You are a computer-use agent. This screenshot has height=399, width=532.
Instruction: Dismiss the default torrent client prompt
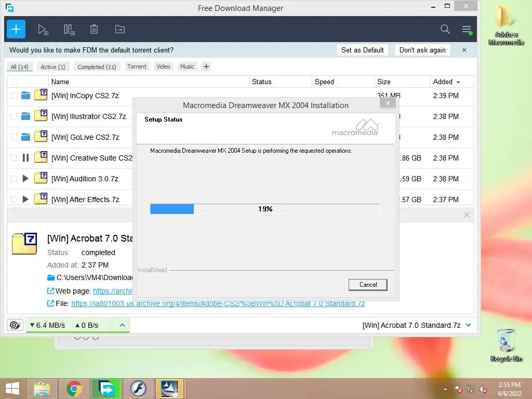(x=464, y=50)
